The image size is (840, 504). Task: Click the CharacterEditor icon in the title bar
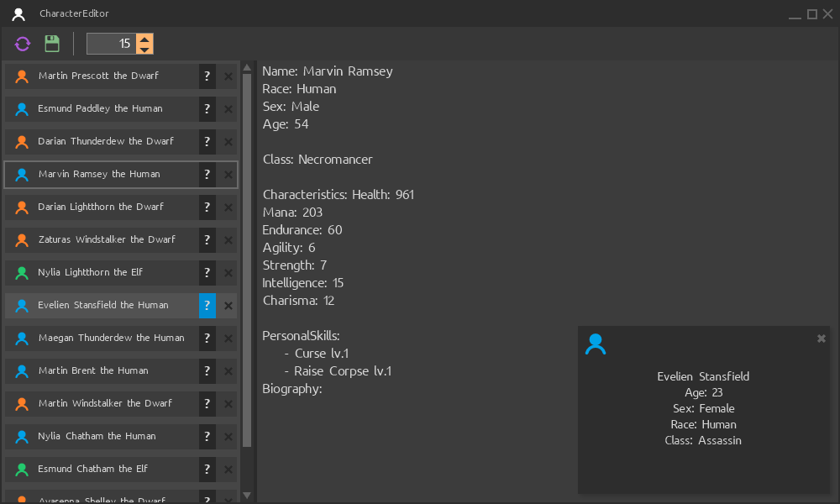tap(18, 13)
